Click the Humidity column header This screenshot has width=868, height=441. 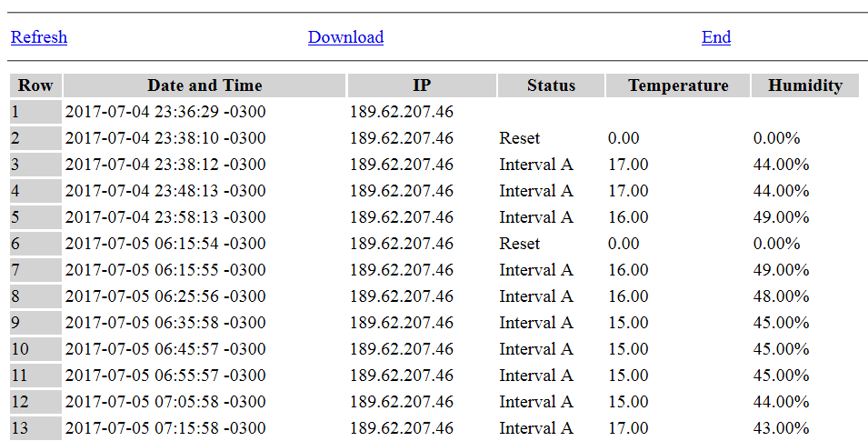tap(805, 85)
